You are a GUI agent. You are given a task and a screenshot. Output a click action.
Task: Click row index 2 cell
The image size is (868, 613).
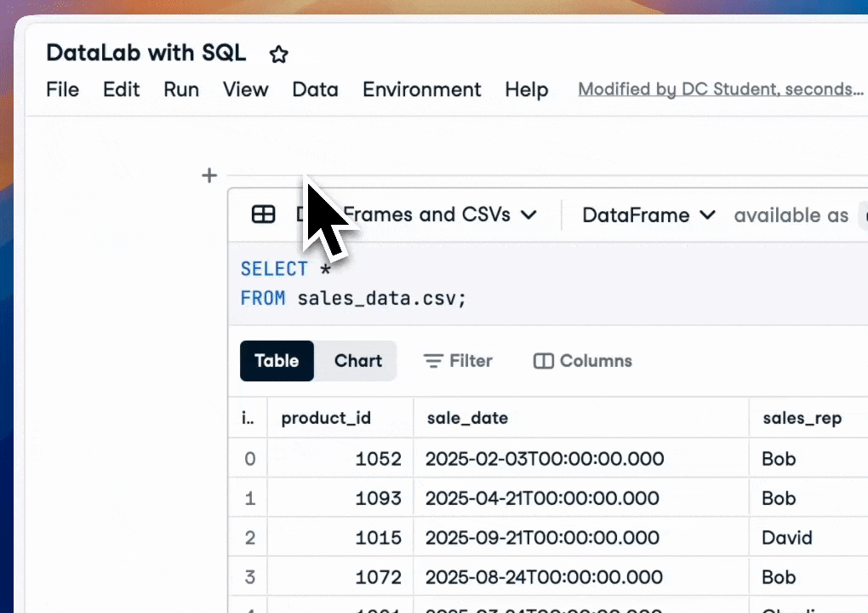[x=249, y=537]
